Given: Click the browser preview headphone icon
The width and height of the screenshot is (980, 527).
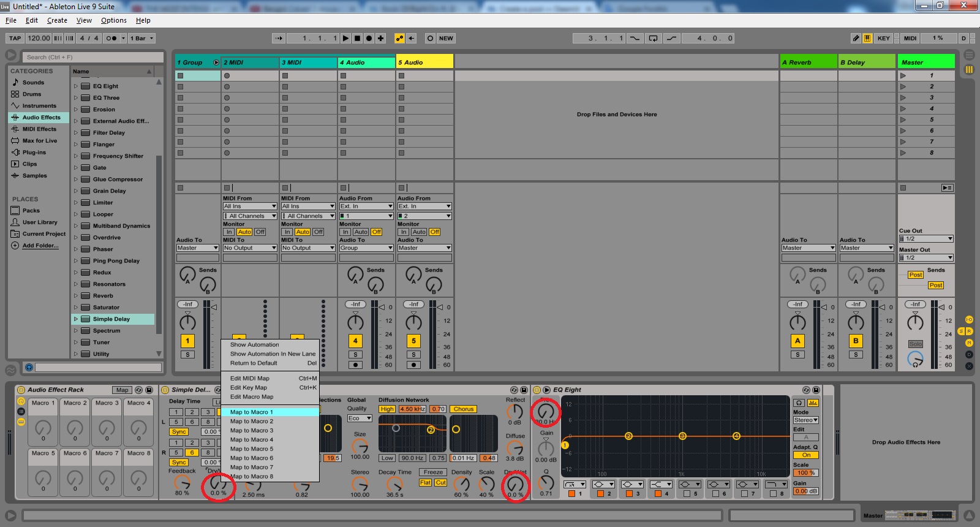Looking at the screenshot, I should [x=29, y=367].
